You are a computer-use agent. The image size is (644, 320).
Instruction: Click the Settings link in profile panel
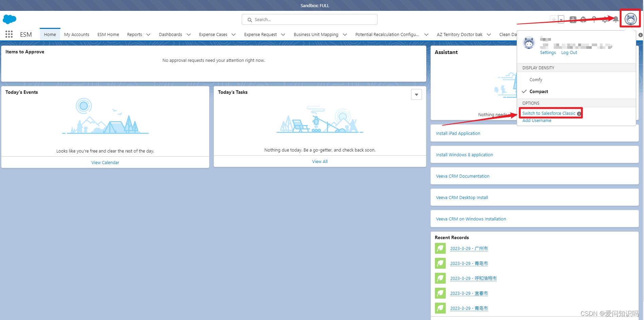coord(548,53)
